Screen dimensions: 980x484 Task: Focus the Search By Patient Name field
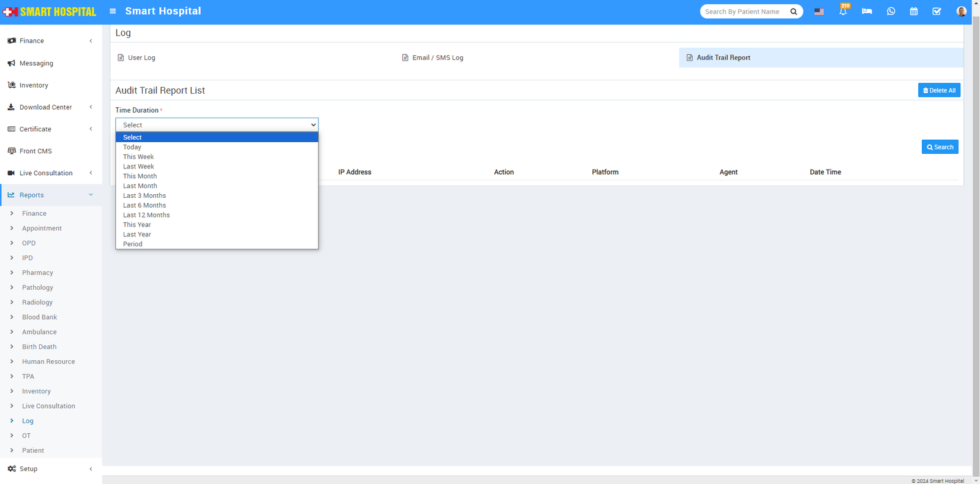[x=744, y=12]
